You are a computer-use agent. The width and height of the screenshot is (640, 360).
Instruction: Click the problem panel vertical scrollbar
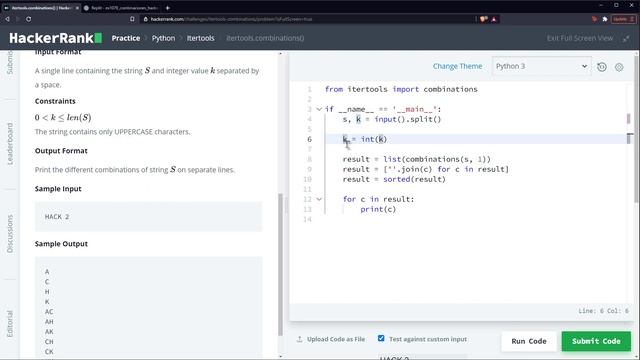pos(280,264)
